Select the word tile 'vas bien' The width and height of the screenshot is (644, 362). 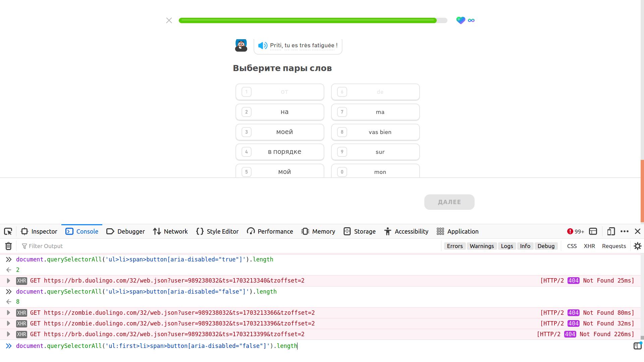(375, 132)
